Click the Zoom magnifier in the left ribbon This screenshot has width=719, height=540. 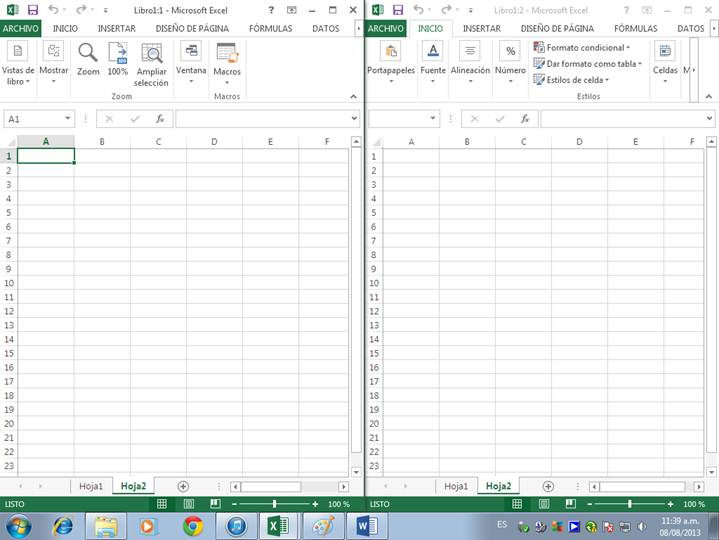point(88,55)
